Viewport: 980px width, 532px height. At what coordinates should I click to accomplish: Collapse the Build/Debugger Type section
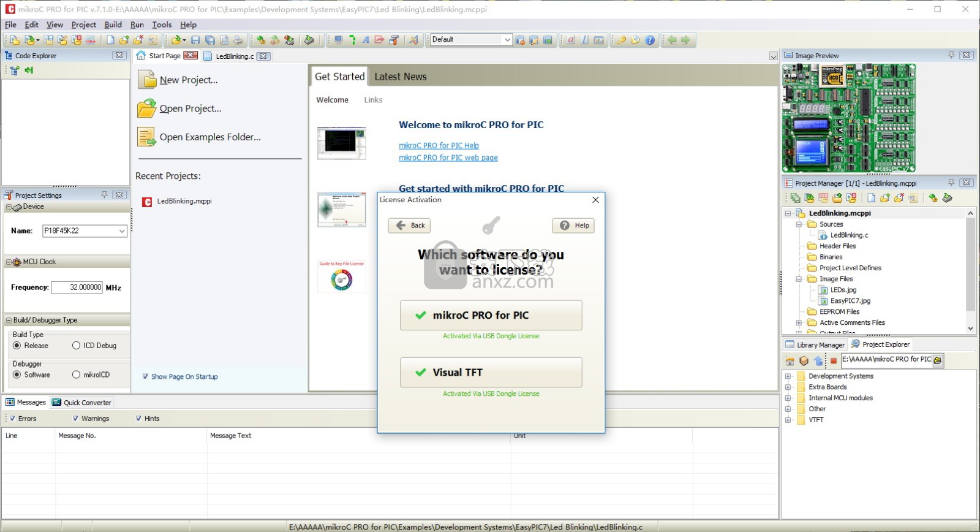point(9,320)
